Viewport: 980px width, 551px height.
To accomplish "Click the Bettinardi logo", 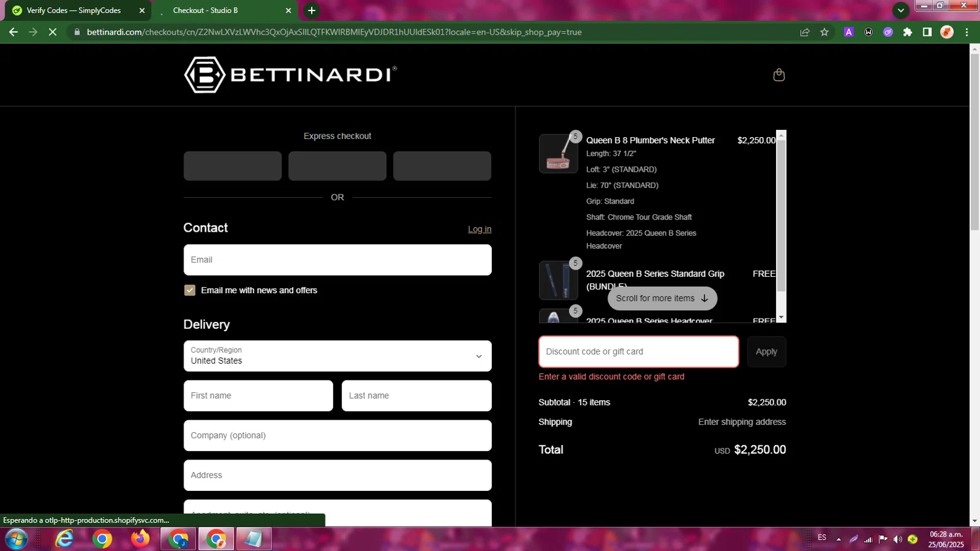I will click(x=290, y=74).
